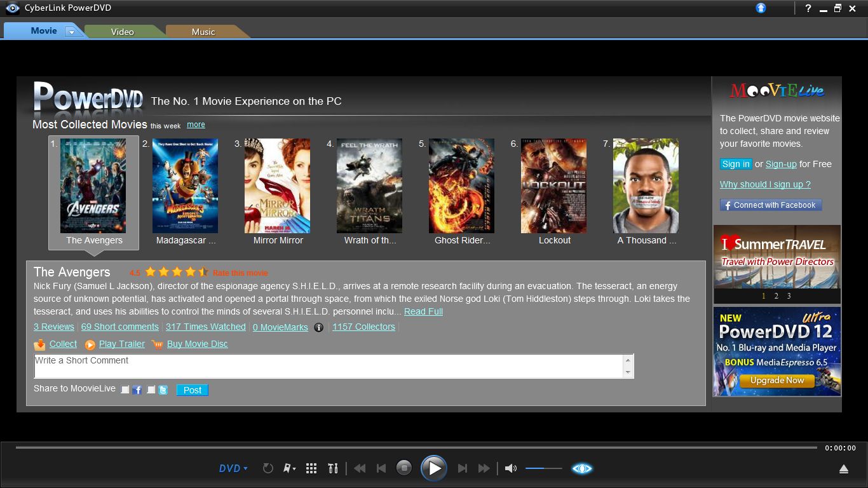The image size is (868, 488).
Task: Select the Mirror Mirror poster thumbnail
Action: [277, 186]
